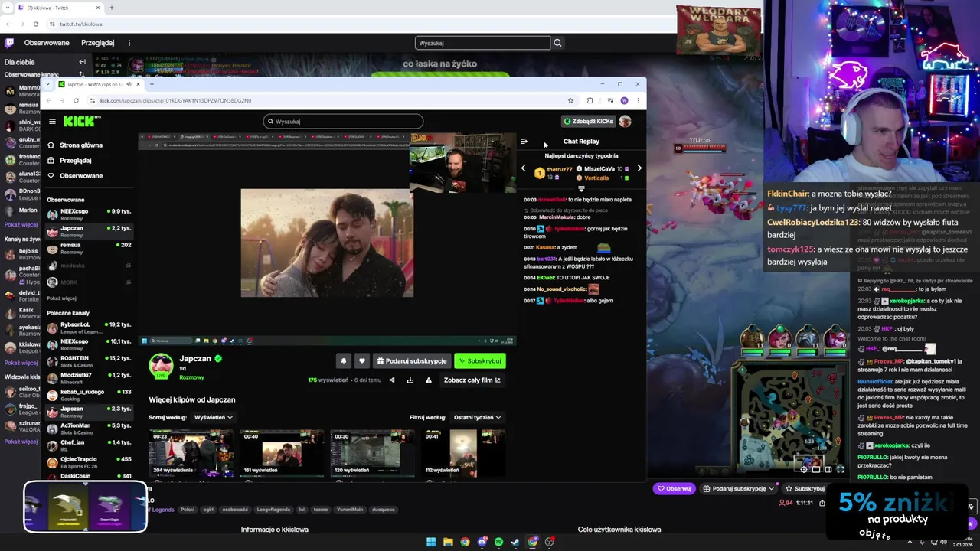Focus the Twitch Wyszukaj search box
This screenshot has width=980, height=551.
coord(482,43)
